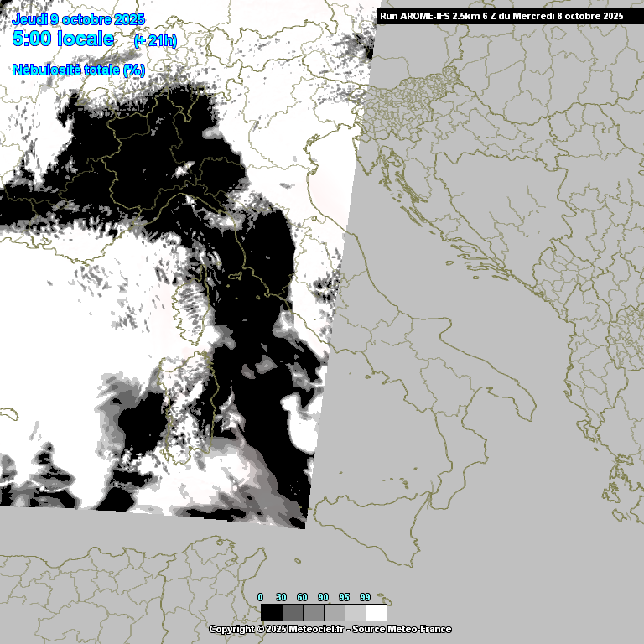Click the "Source Meteo-France" credit text

coord(402,629)
